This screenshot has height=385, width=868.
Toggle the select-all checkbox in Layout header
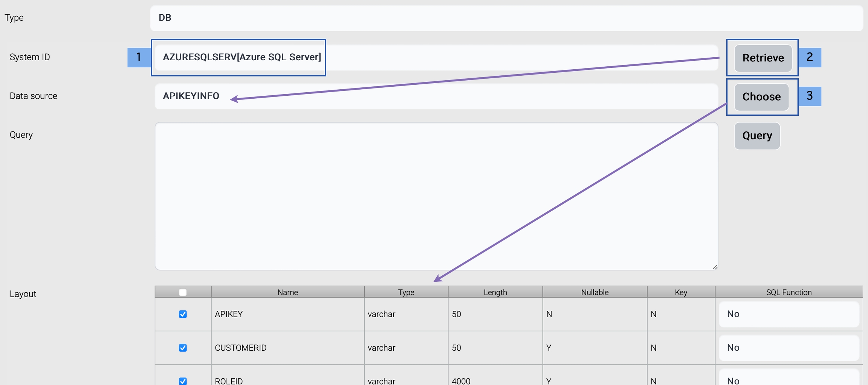tap(183, 292)
